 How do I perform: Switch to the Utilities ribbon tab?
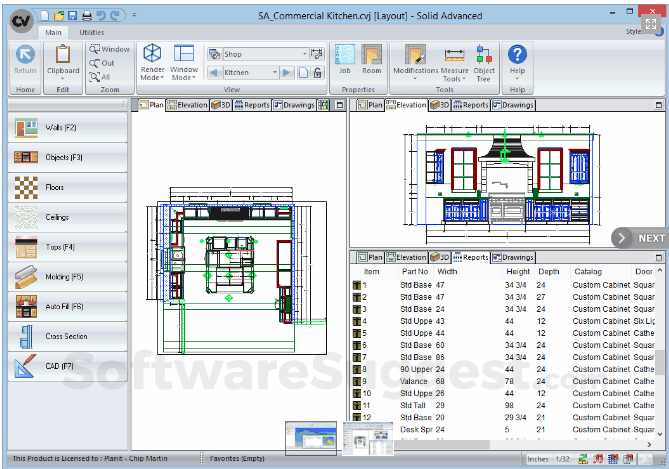click(91, 33)
